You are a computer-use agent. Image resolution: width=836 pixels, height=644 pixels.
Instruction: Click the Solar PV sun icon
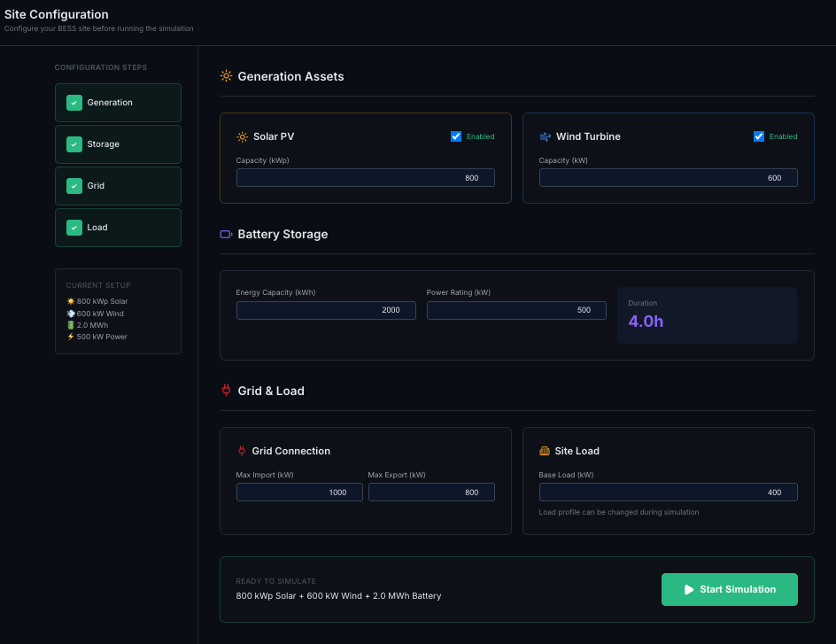click(x=242, y=137)
